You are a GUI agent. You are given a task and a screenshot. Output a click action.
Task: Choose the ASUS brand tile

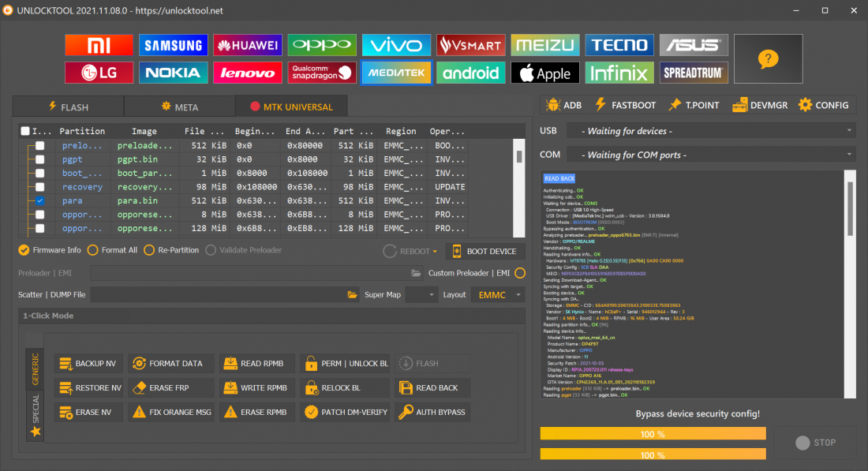tap(694, 45)
